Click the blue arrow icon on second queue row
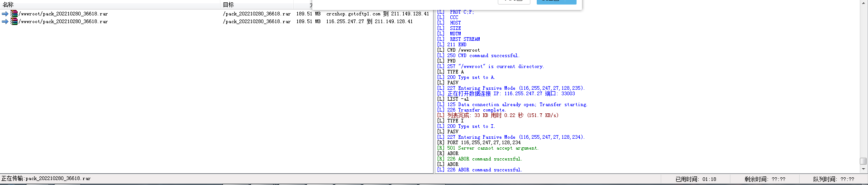Image resolution: width=868 pixels, height=185 pixels. 5,22
